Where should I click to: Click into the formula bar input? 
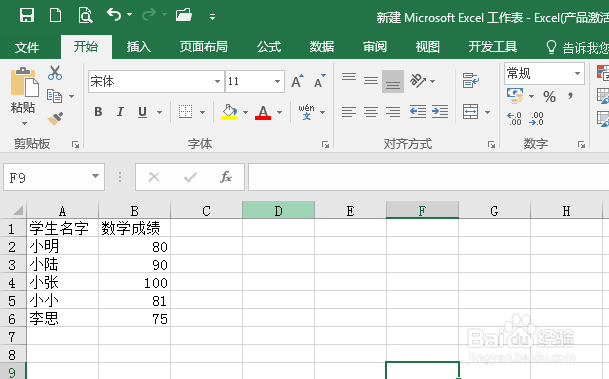(428, 177)
